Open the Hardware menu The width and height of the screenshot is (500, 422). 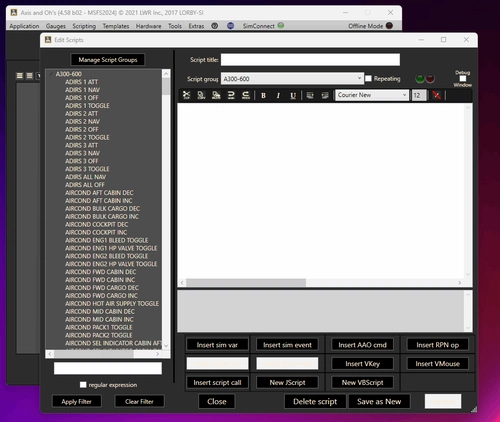pyautogui.click(x=148, y=26)
